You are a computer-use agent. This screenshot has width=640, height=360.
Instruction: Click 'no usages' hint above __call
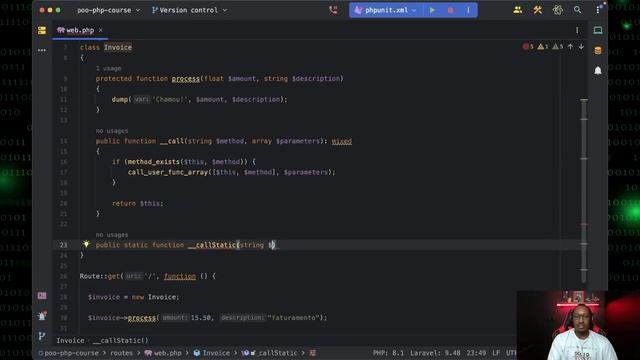coord(112,131)
